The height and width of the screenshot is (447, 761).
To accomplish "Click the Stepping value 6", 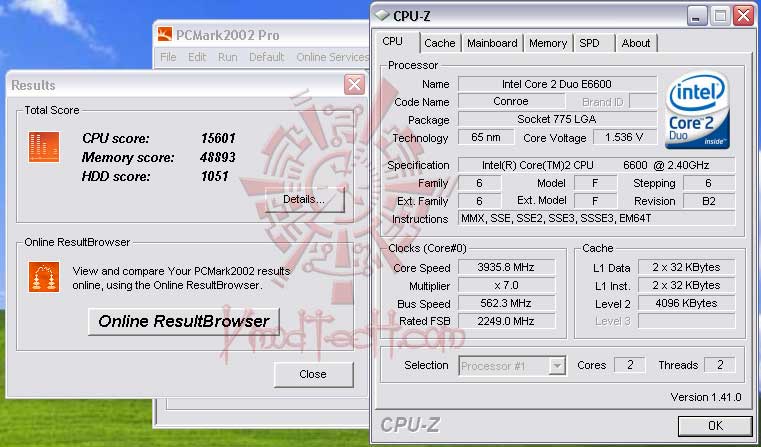I will point(709,183).
